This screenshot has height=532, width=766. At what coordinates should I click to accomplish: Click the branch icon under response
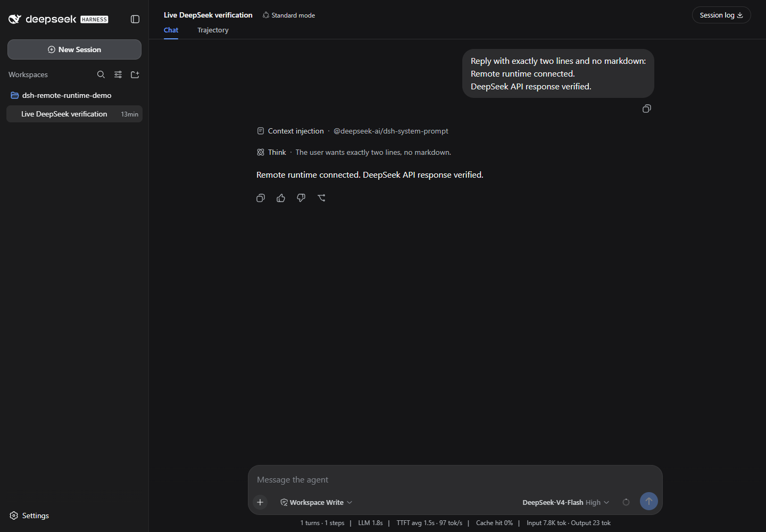coord(321,198)
